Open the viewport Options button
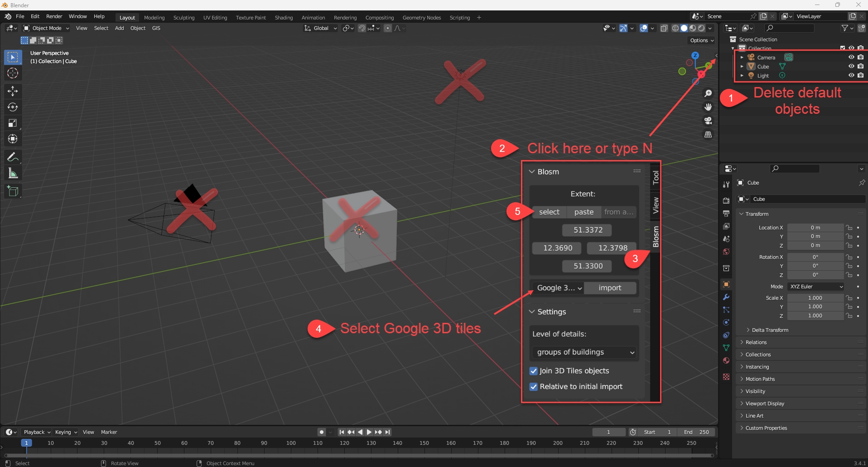Viewport: 868px width, 467px height. click(x=702, y=40)
